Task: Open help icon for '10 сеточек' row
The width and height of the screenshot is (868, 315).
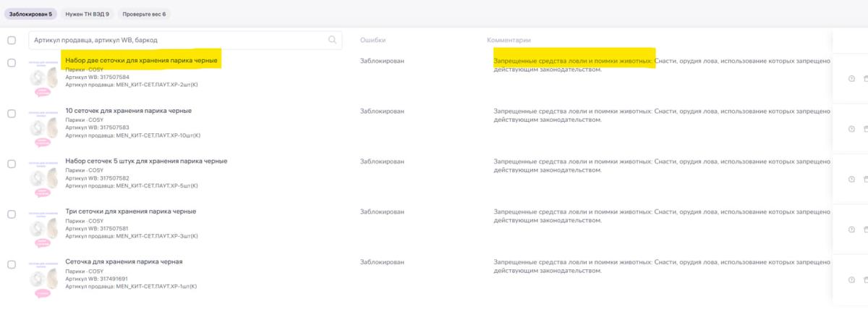Action: point(851,129)
